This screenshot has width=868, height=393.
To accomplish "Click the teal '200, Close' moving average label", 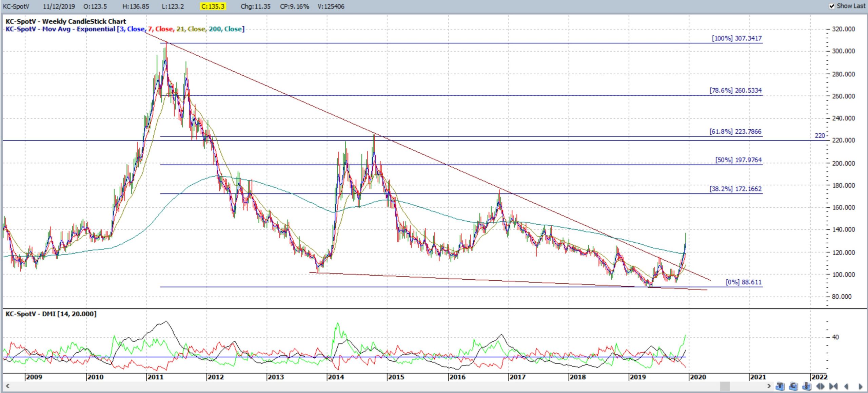I will pyautogui.click(x=225, y=29).
